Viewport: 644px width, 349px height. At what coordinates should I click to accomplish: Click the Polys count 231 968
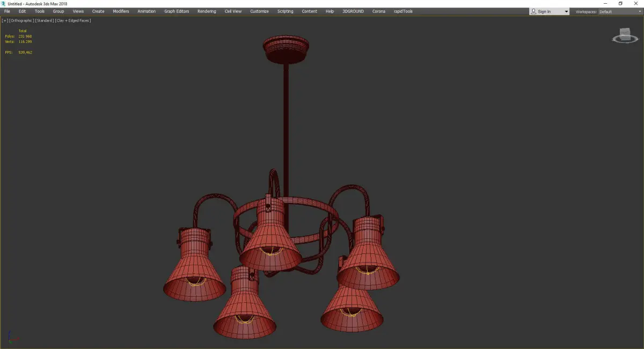point(25,37)
